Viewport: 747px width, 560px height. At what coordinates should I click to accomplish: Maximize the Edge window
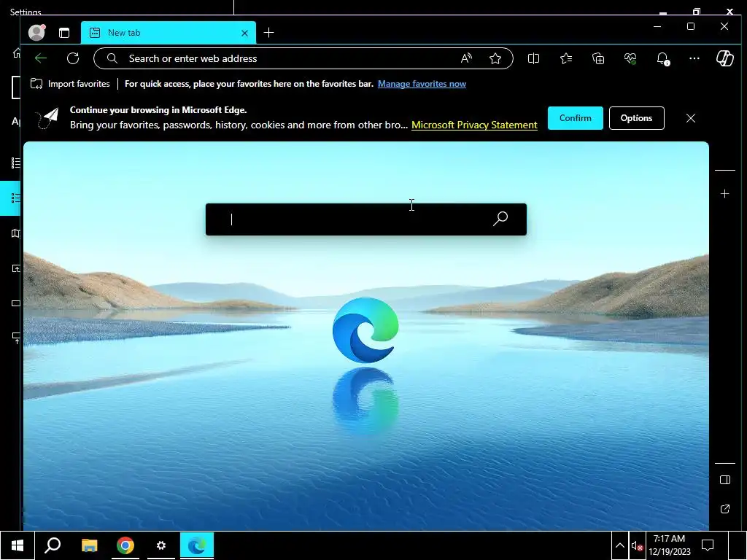(691, 27)
